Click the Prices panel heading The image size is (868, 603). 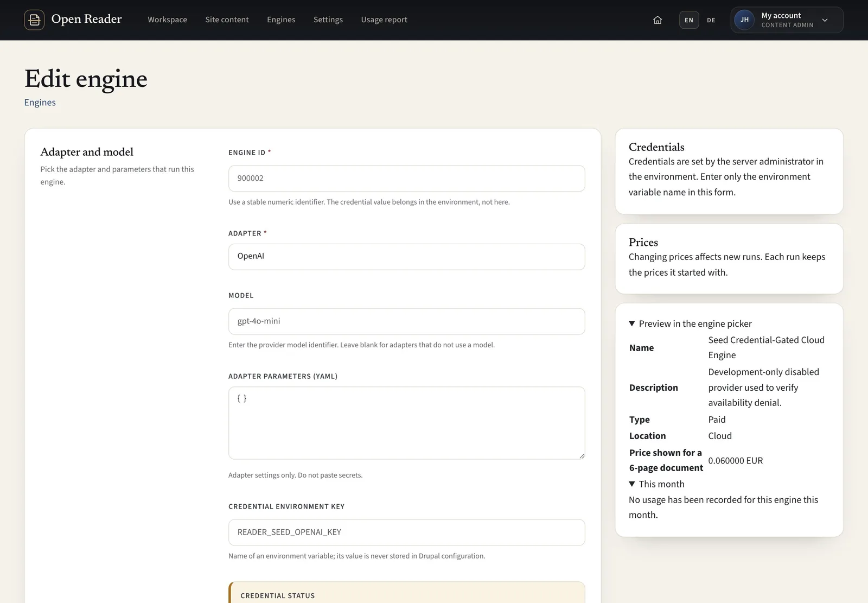coord(643,243)
